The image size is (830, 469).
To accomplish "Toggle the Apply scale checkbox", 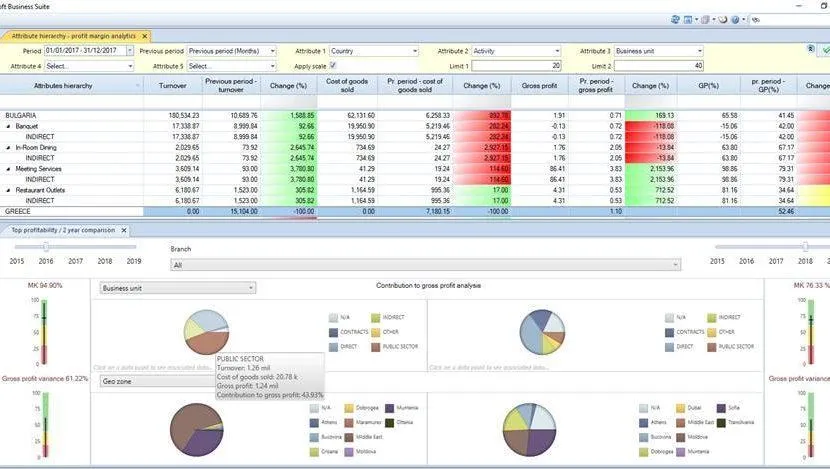I will click(333, 65).
